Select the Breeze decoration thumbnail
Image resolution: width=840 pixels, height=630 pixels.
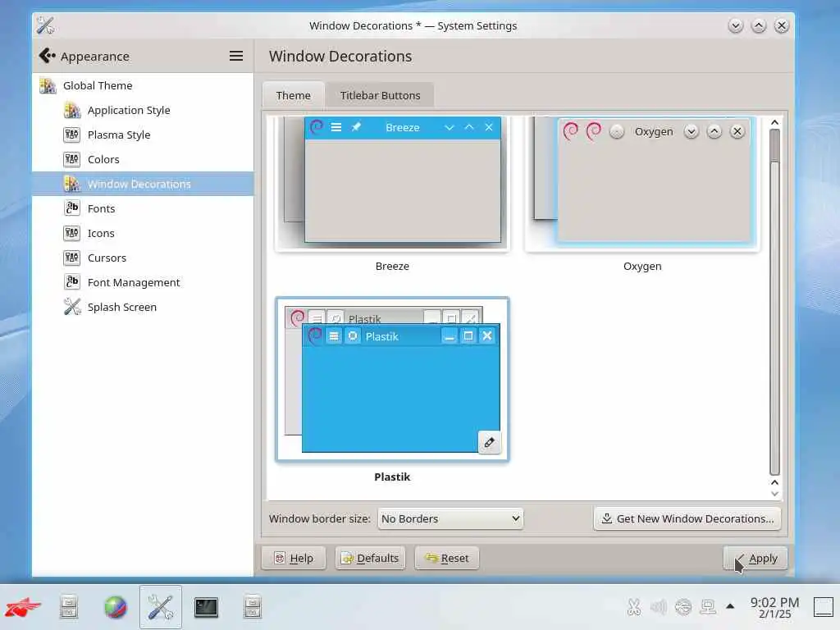point(392,183)
